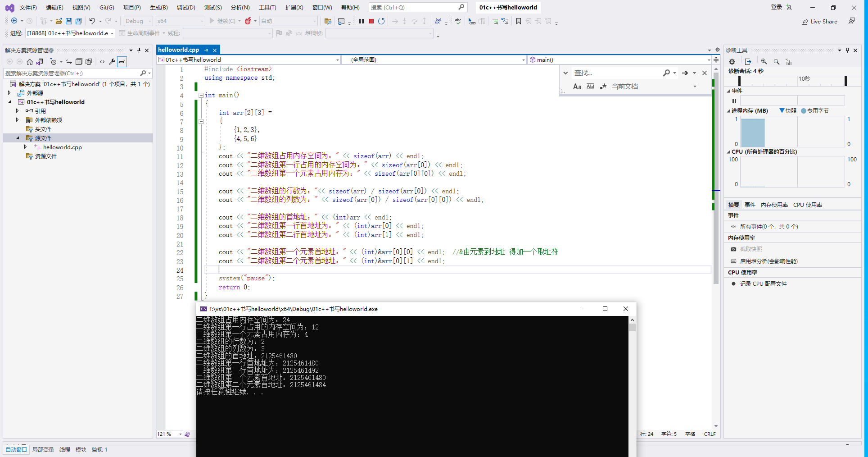Image resolution: width=868 pixels, height=457 pixels.
Task: Toggle Match Whole Word in find box
Action: pos(590,87)
